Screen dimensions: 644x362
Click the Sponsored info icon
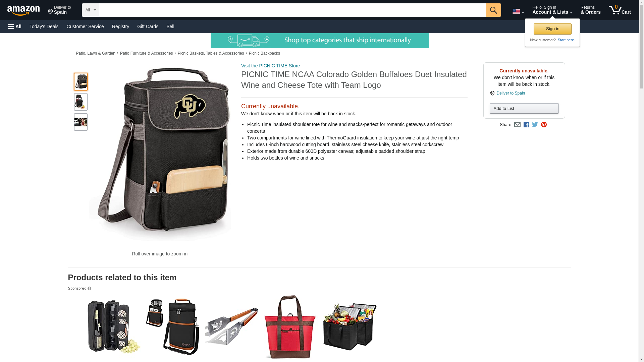point(89,289)
